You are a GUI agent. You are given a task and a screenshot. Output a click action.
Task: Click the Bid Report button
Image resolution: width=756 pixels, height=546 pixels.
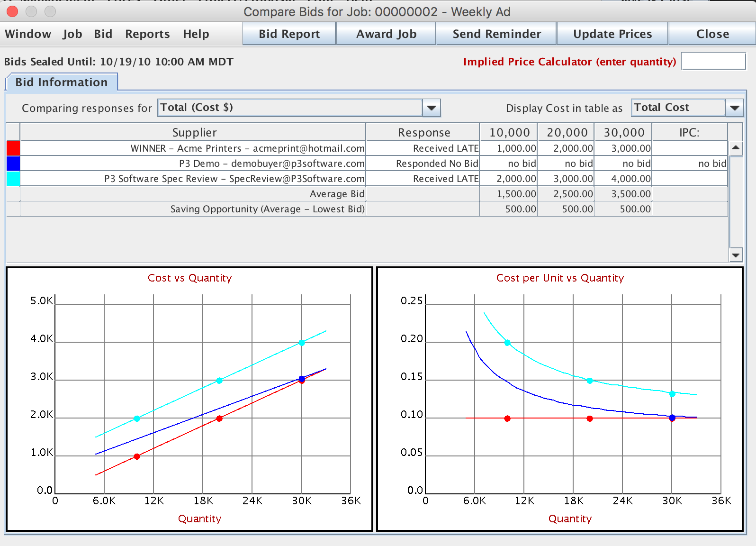point(289,34)
